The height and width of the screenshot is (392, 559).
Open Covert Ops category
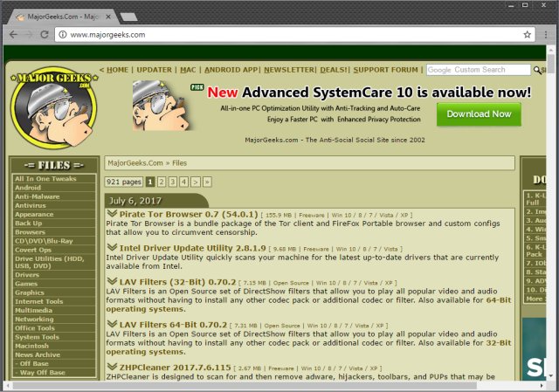54,250
